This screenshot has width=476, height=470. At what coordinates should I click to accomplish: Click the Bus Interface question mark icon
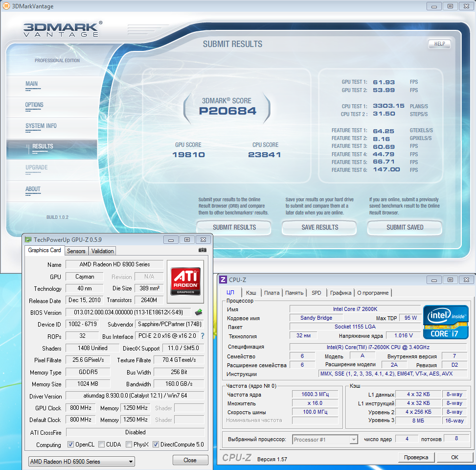tap(203, 336)
